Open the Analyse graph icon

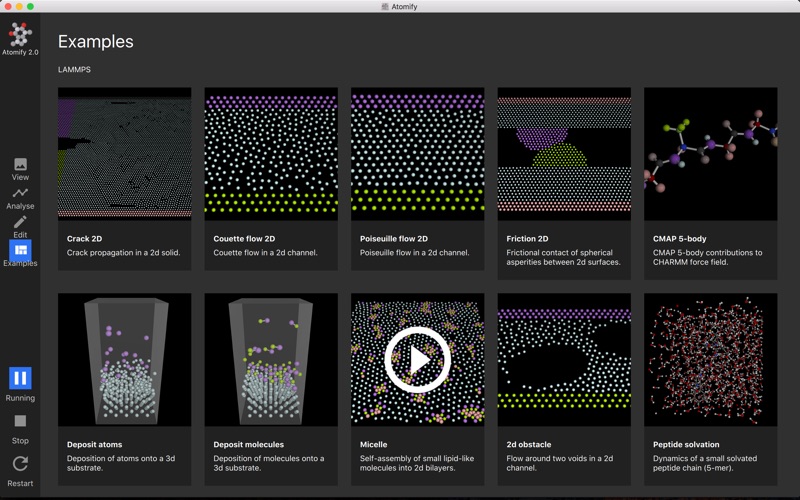20,193
